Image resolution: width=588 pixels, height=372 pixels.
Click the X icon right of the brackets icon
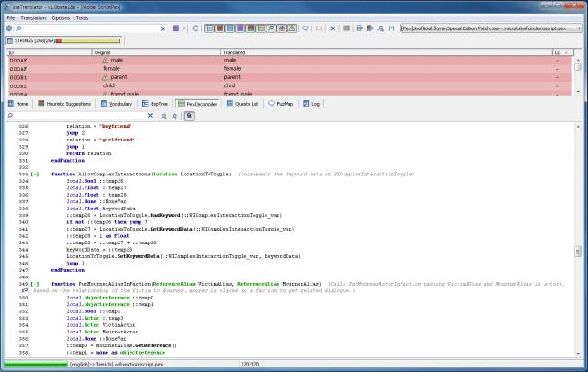pos(333,28)
